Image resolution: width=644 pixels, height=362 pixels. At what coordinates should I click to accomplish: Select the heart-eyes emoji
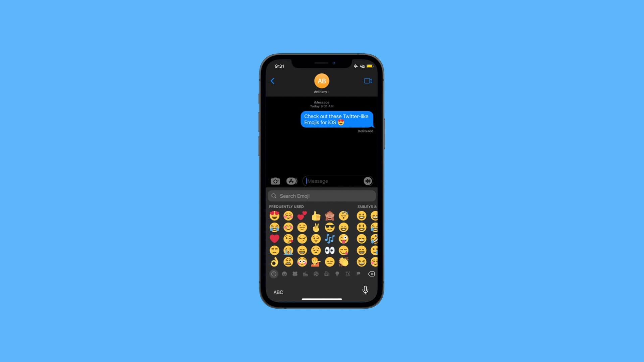coord(274,215)
